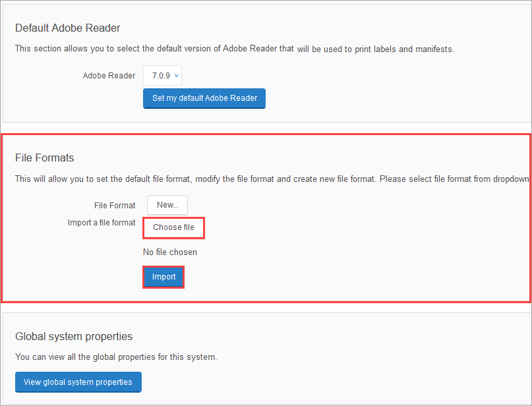
Task: Click the 'Import a file format' label
Action: pos(102,223)
